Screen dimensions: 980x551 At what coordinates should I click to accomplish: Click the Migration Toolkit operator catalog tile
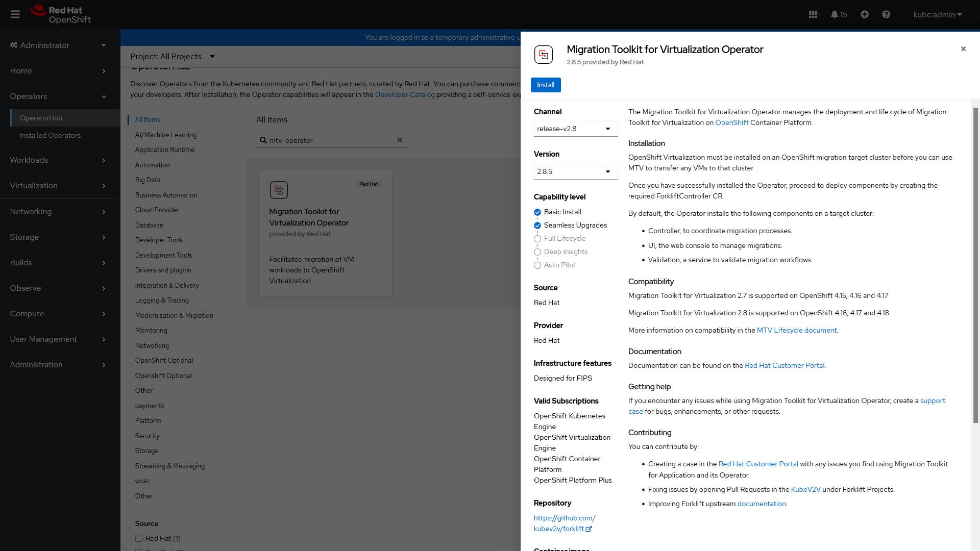click(x=325, y=233)
